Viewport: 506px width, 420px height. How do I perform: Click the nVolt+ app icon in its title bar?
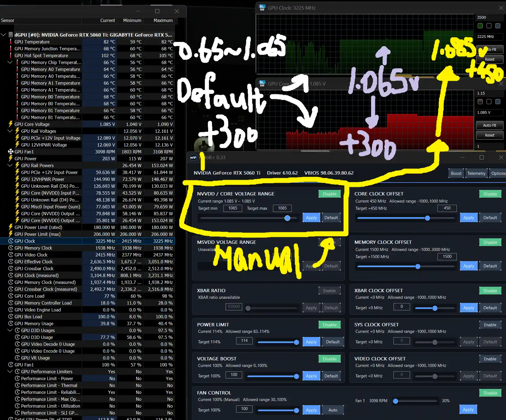tap(193, 157)
